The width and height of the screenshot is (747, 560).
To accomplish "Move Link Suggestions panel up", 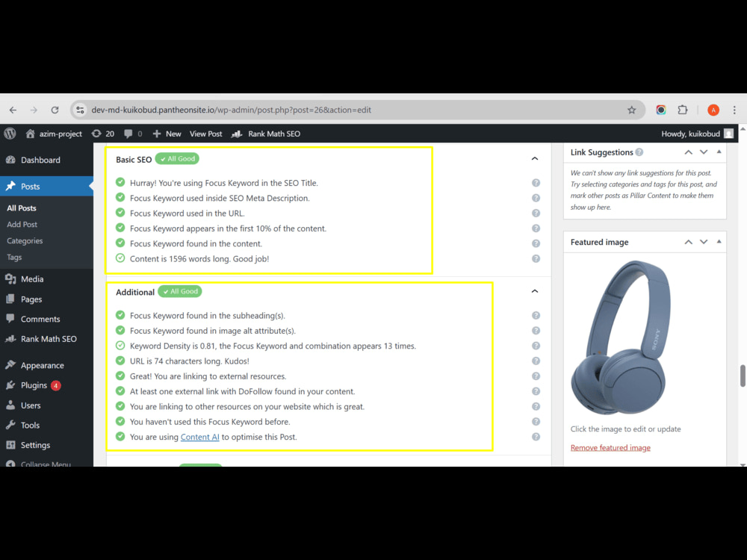I will click(689, 152).
